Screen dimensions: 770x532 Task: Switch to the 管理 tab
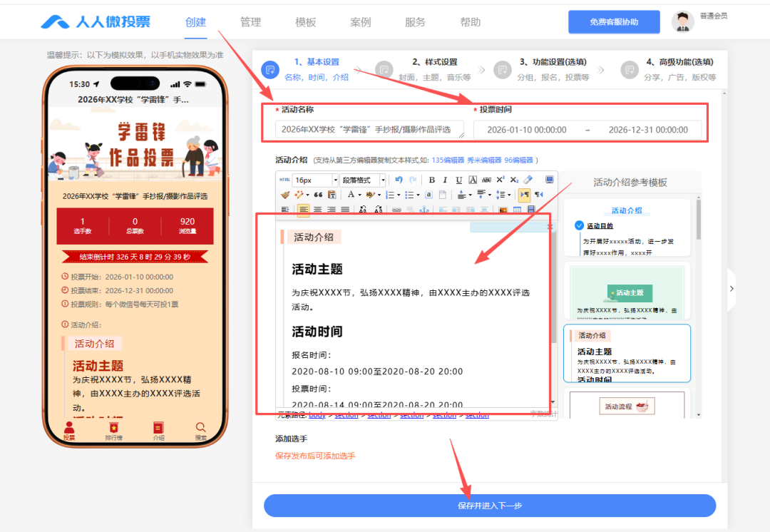pos(250,22)
